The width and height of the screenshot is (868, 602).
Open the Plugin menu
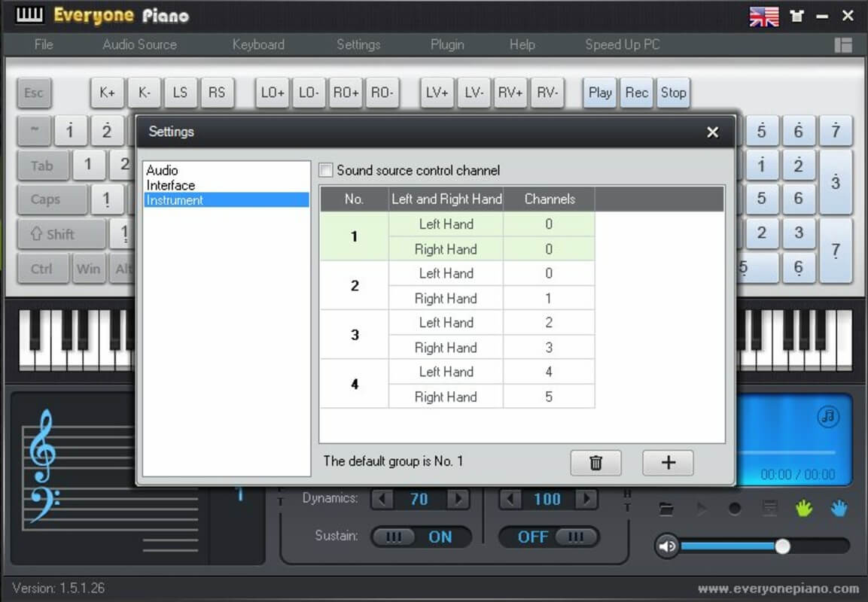pos(447,45)
